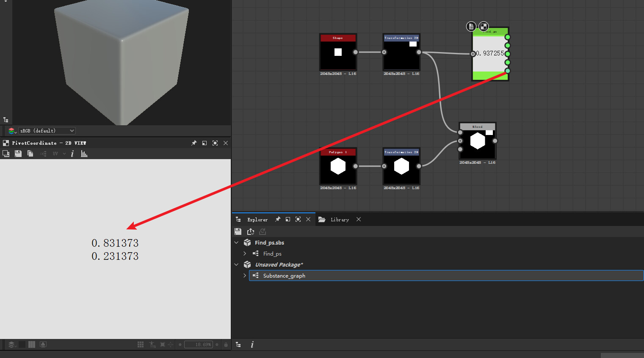This screenshot has height=358, width=644.
Task: Show image information in the 2D view
Action: point(72,153)
